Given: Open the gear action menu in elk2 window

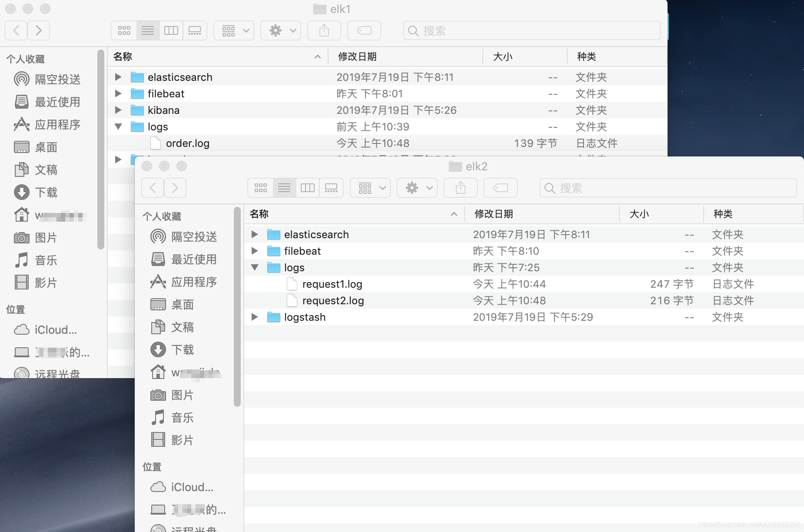Looking at the screenshot, I should (417, 188).
